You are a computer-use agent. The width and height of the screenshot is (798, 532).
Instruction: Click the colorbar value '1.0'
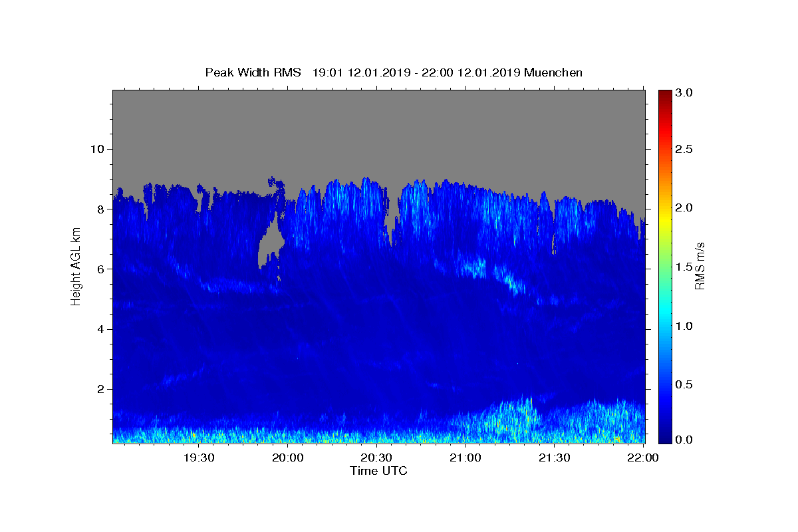684,326
